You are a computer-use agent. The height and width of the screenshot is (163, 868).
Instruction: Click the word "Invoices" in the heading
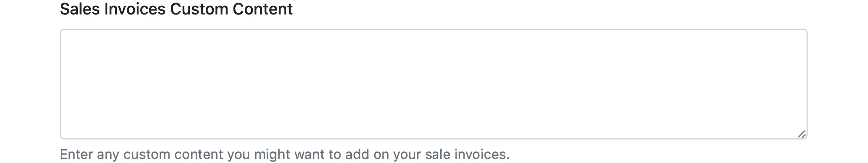pyautogui.click(x=135, y=9)
